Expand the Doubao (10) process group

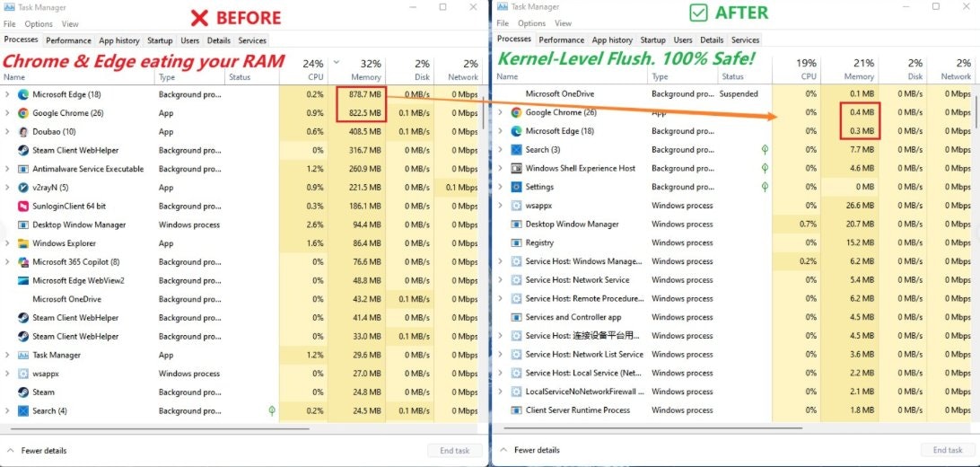coord(7,132)
